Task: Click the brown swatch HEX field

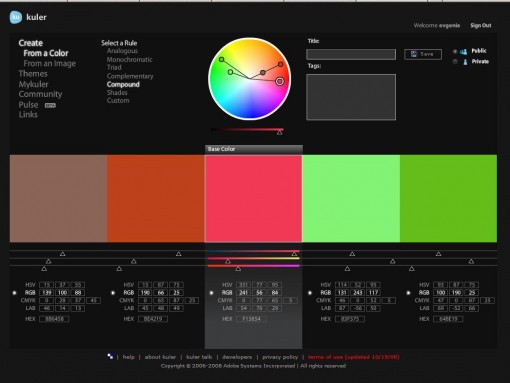Action: [54, 319]
